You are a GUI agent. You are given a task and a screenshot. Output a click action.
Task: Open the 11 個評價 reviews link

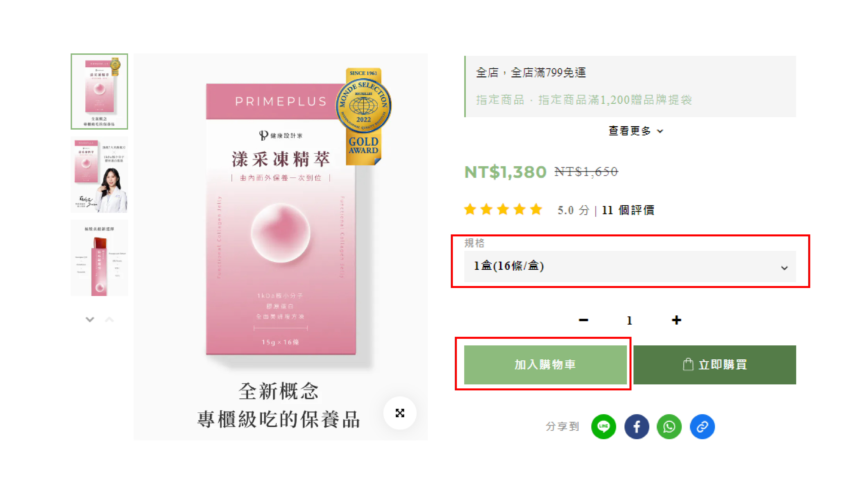click(x=628, y=210)
